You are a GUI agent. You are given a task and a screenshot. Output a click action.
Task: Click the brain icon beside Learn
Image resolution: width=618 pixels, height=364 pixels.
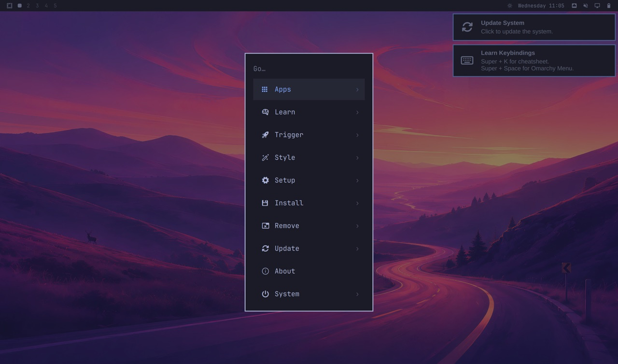(265, 112)
